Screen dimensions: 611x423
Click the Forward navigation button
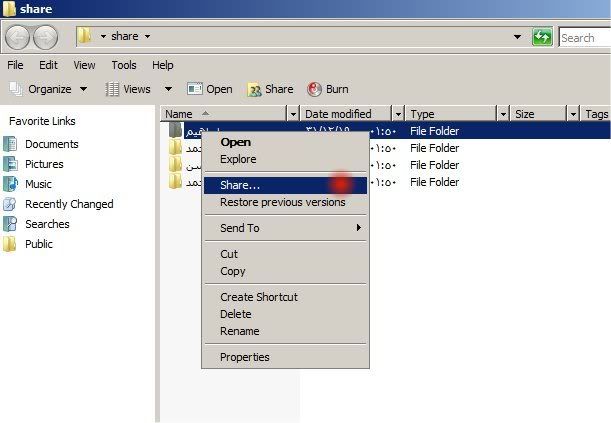coord(46,37)
